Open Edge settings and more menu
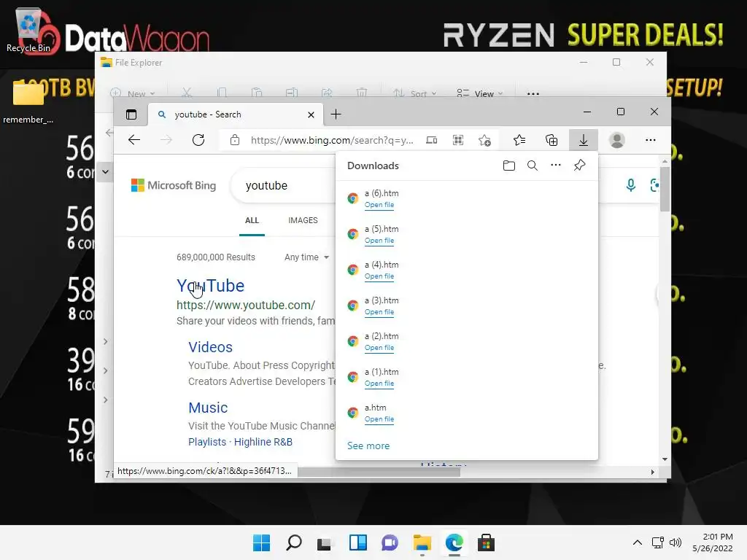This screenshot has width=747, height=560. pos(650,140)
